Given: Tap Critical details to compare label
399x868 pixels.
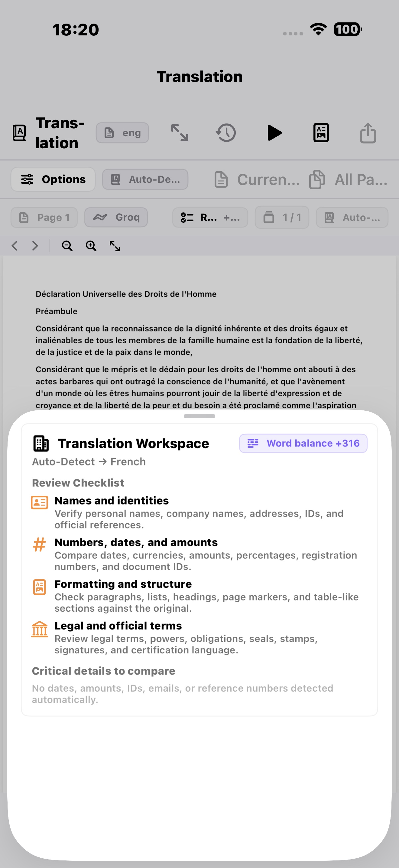Looking at the screenshot, I should pos(104,671).
